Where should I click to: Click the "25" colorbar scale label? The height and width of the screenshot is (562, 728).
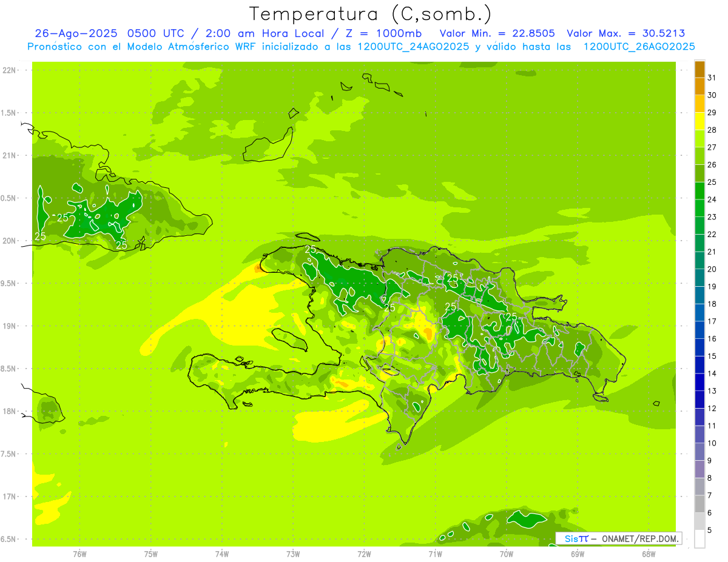pos(712,182)
